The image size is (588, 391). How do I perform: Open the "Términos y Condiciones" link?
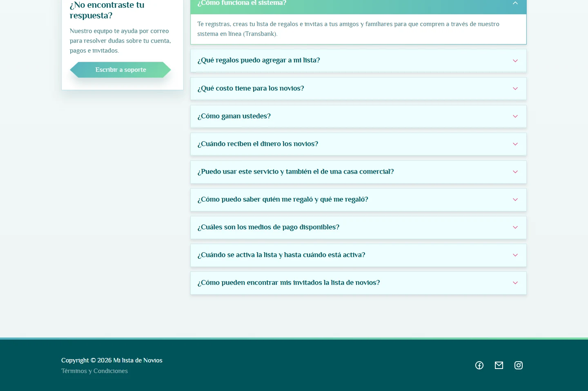coord(94,371)
